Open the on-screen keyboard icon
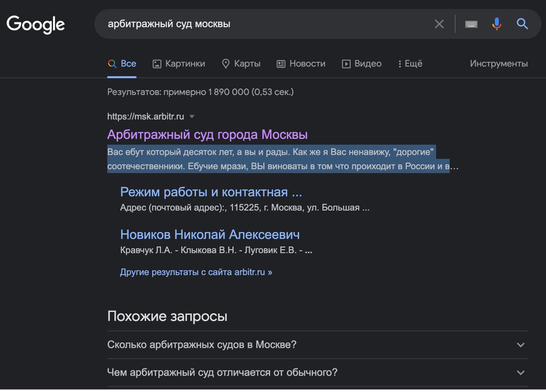This screenshot has height=392, width=546. [x=471, y=24]
